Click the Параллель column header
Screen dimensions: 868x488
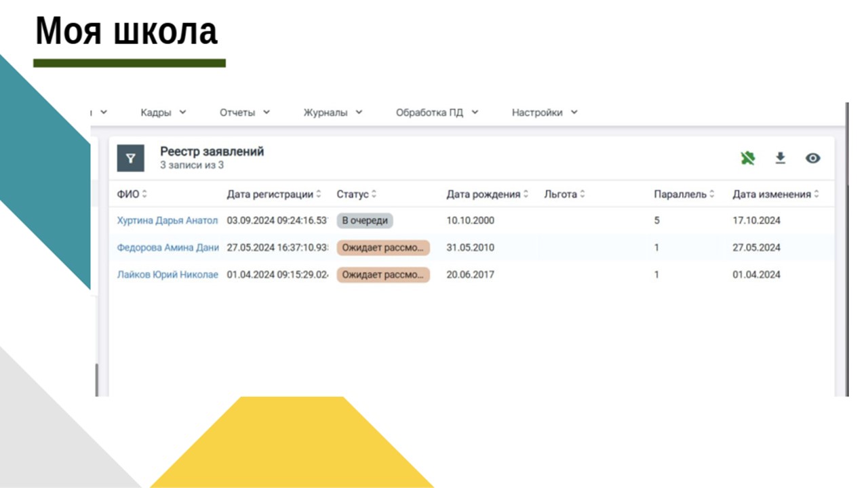click(x=680, y=195)
